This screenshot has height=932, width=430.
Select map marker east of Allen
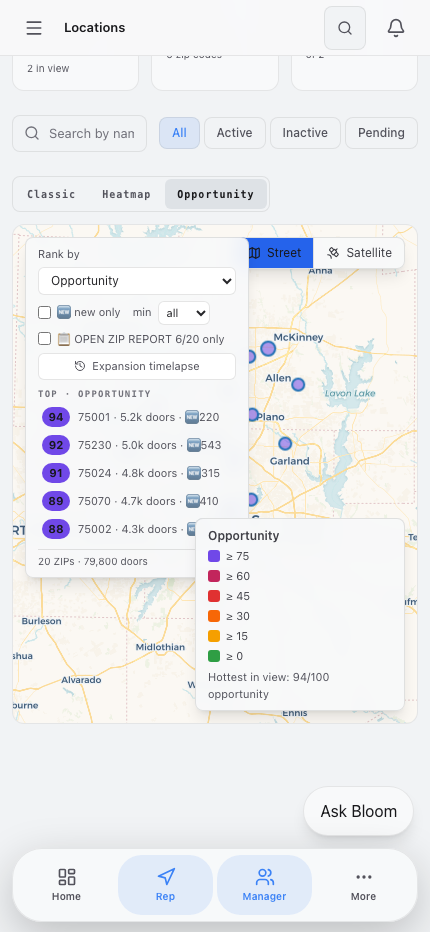click(298, 385)
